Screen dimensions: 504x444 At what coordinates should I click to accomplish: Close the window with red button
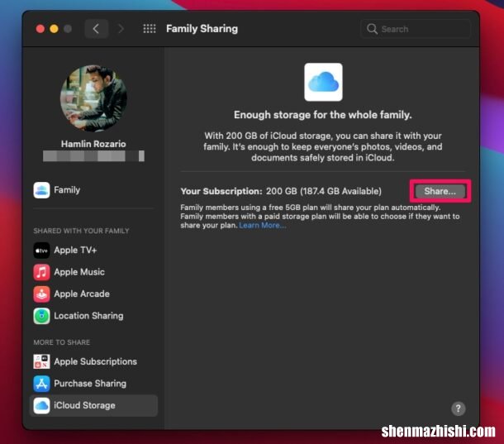pyautogui.click(x=40, y=29)
